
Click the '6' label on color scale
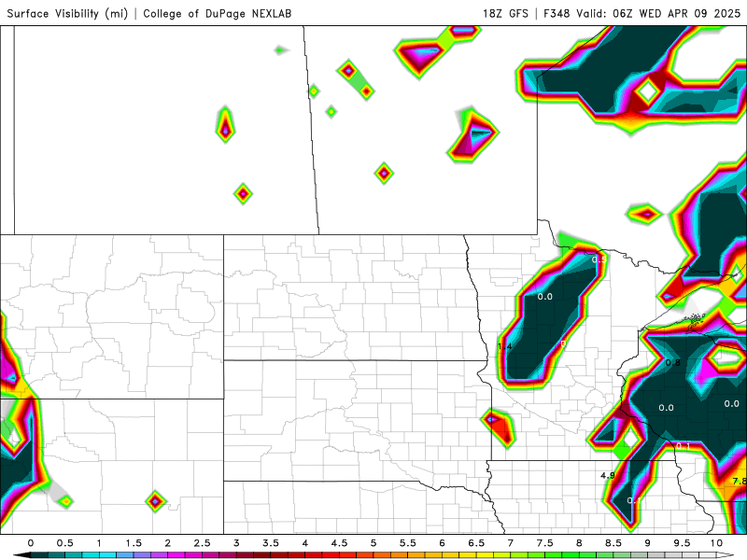pyautogui.click(x=442, y=543)
